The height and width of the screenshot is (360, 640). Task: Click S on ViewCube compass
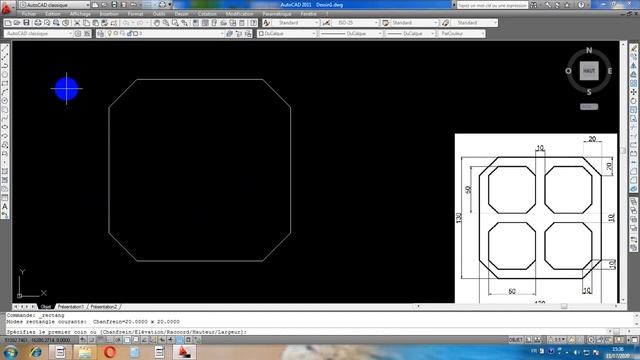click(x=589, y=92)
